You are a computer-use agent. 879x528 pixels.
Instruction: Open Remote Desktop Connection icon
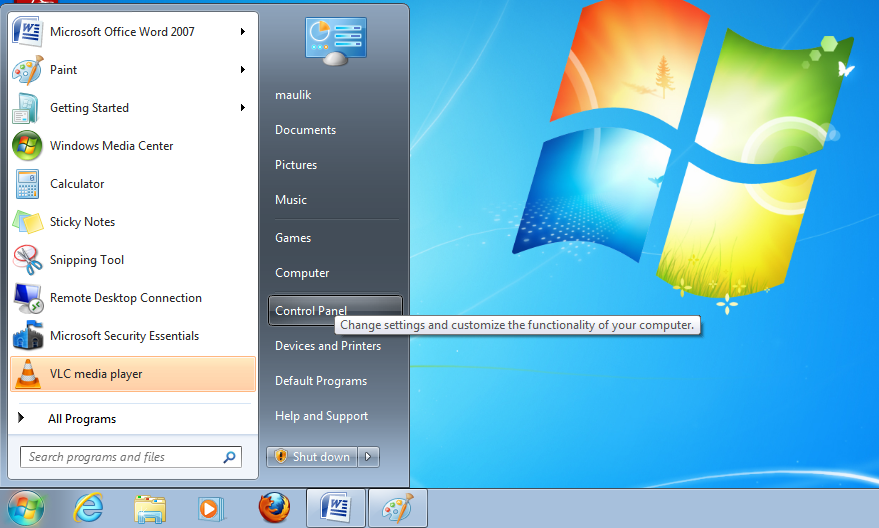(27, 298)
